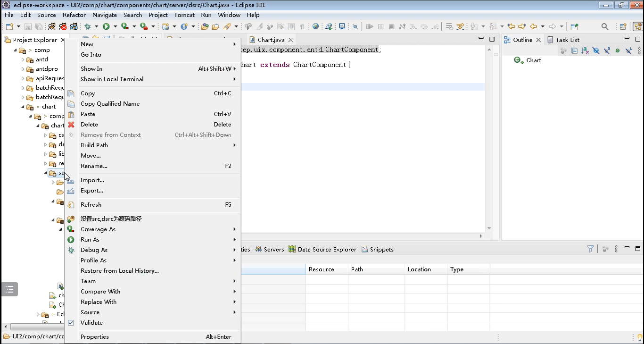Choose Refresh from the context menu
644x344 pixels.
tap(91, 205)
